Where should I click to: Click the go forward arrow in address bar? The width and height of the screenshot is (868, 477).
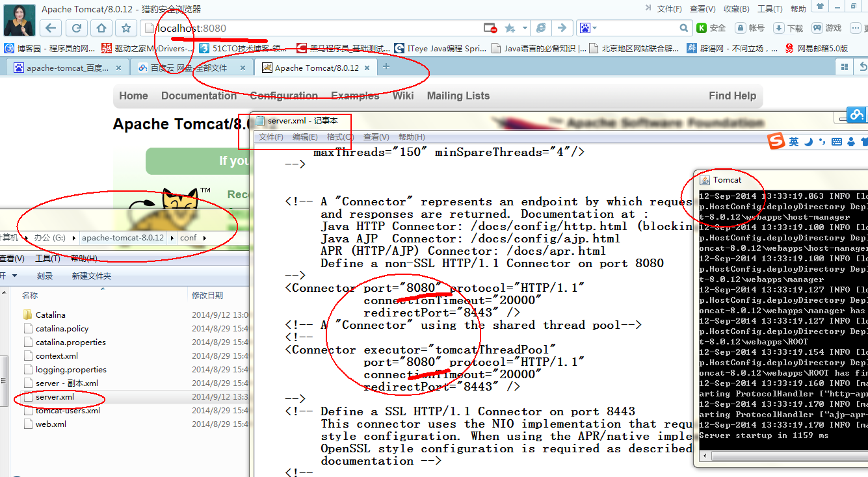(562, 28)
